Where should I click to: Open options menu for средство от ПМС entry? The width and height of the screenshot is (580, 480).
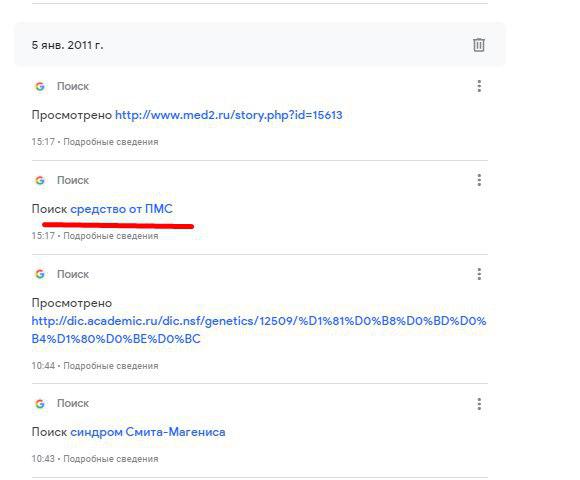(479, 180)
